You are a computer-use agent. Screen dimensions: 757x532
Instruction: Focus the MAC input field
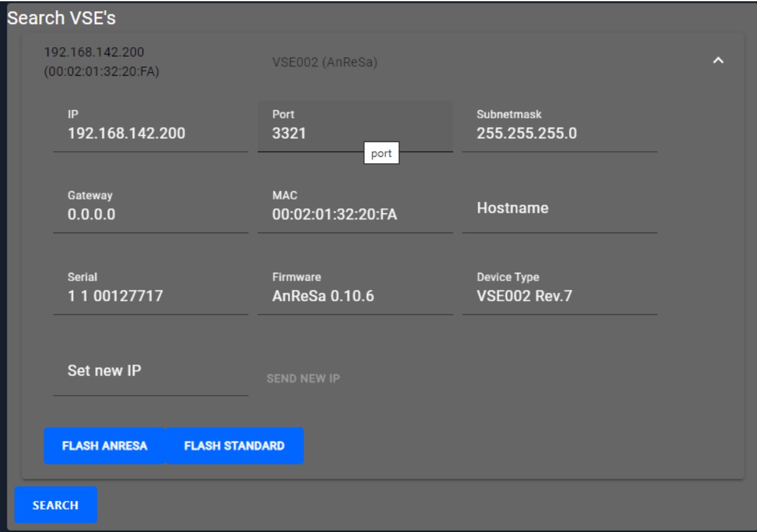point(354,215)
